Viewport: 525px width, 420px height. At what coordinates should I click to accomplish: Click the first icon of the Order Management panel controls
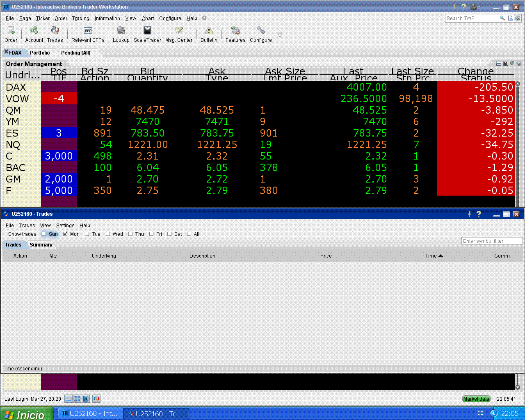499,63
